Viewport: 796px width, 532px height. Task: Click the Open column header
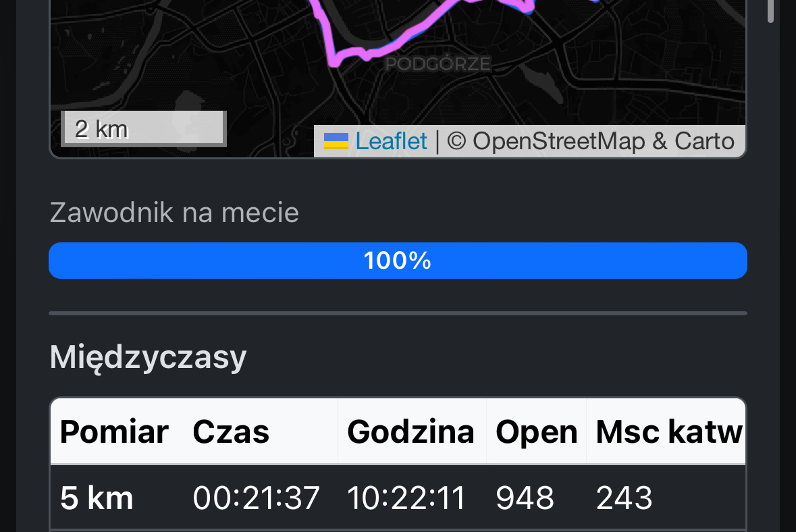pos(536,432)
